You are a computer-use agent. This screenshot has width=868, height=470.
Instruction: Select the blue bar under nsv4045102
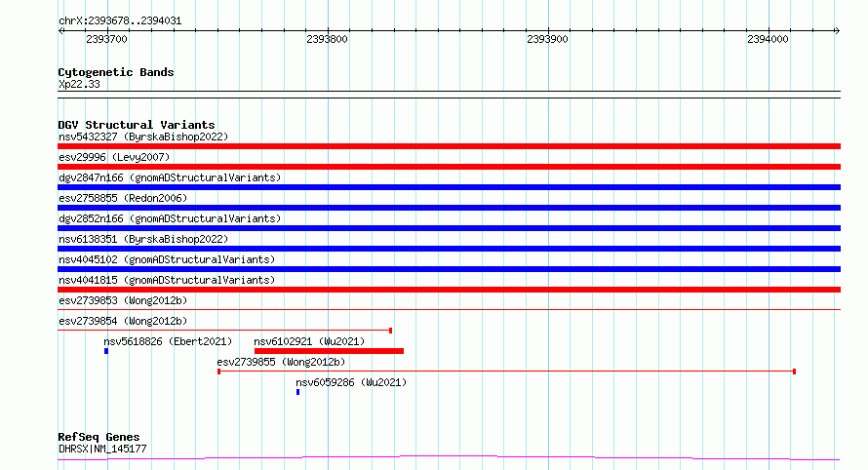[449, 269]
